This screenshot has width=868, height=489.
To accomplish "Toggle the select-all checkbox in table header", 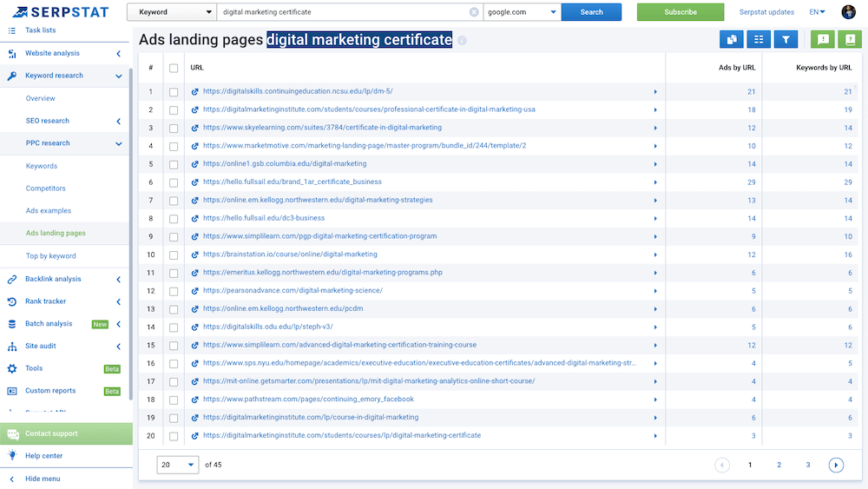I will tap(174, 68).
